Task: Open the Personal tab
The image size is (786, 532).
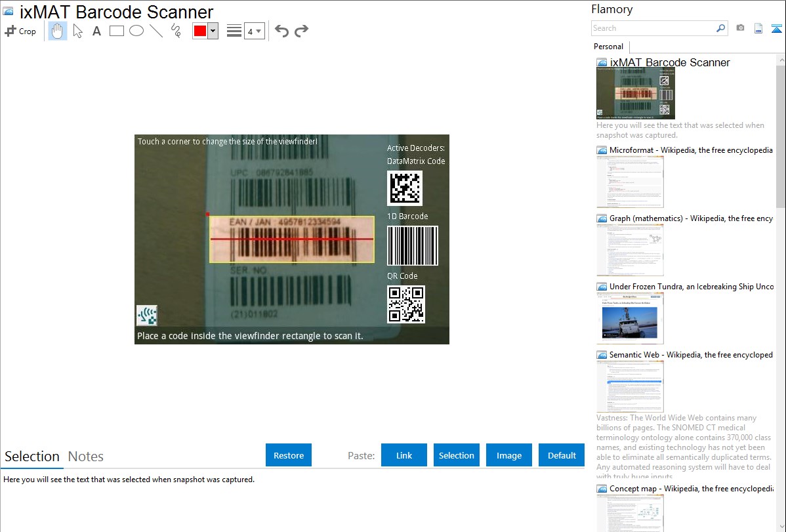Action: click(608, 47)
